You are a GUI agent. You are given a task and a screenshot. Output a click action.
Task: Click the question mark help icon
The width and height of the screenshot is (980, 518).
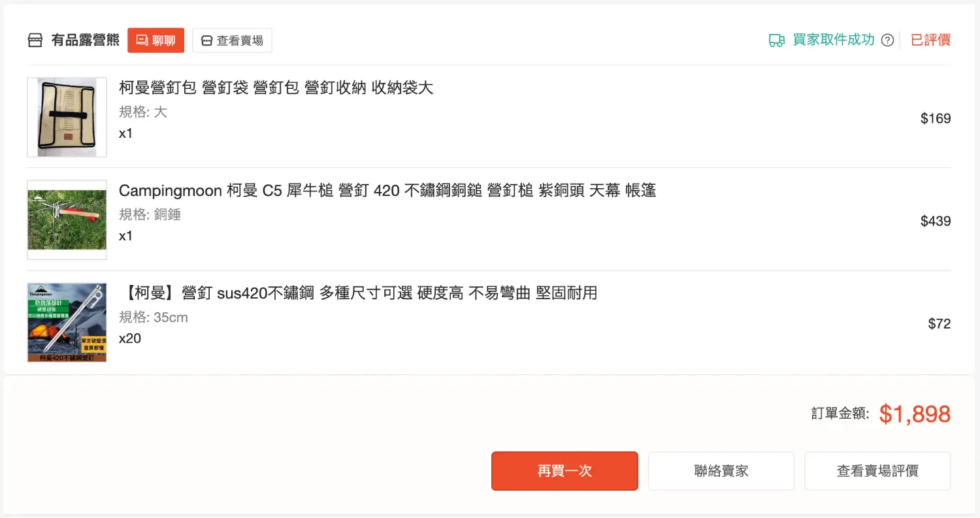[887, 40]
